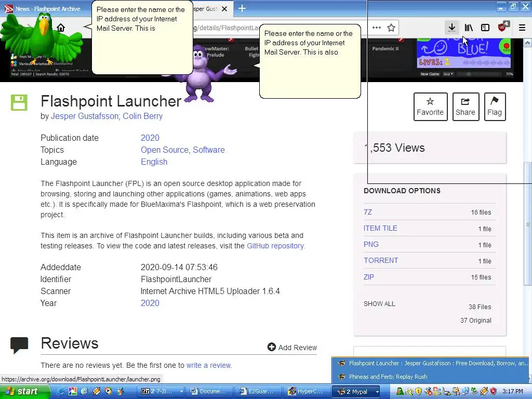
Task: Open a new tab with the plus button
Action: pyautogui.click(x=242, y=8)
